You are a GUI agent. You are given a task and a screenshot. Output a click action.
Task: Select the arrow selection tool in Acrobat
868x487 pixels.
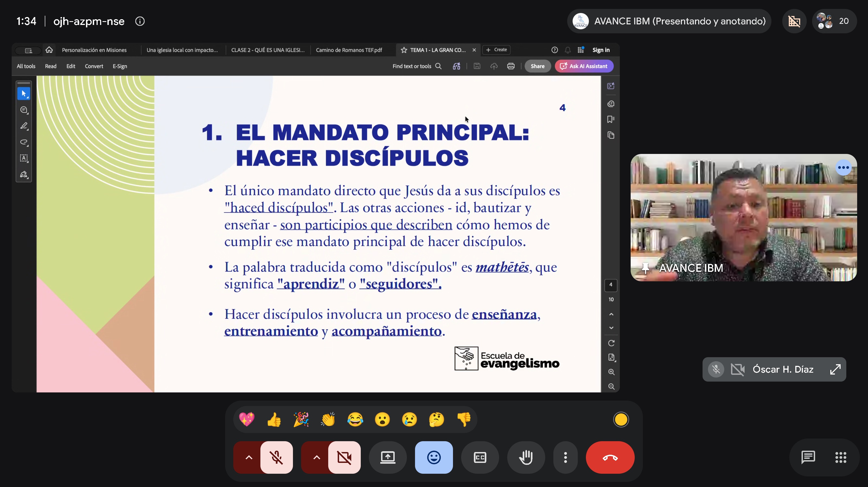point(24,93)
